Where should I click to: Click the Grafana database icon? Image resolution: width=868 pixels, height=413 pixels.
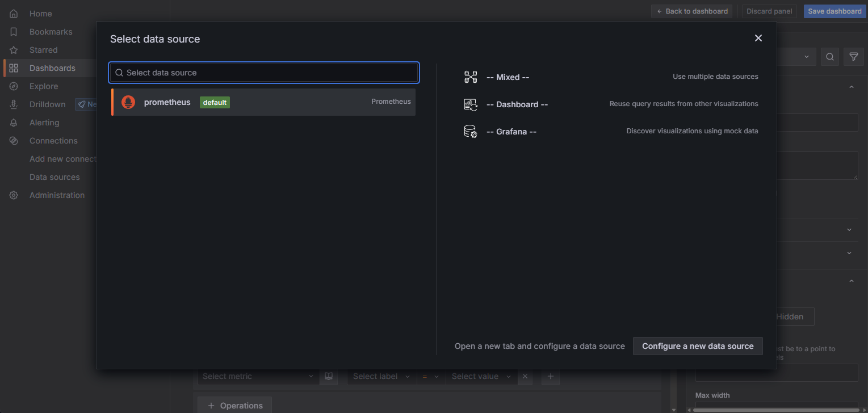point(471,132)
